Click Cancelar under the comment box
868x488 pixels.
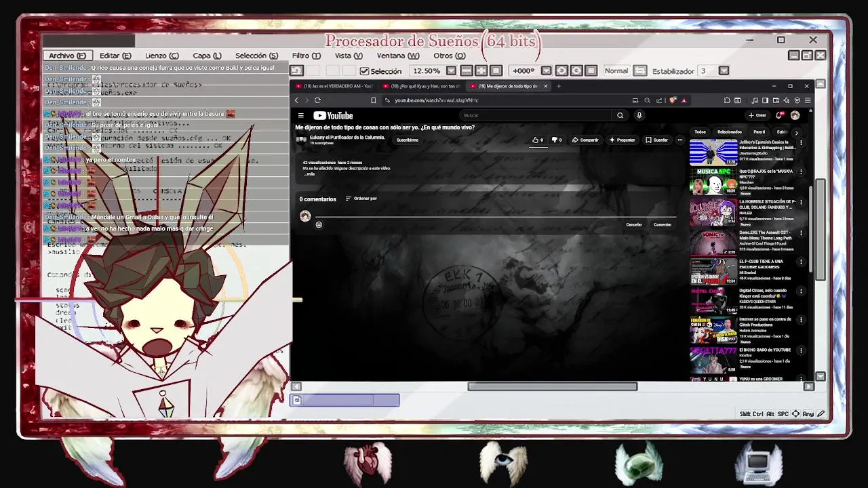point(634,224)
